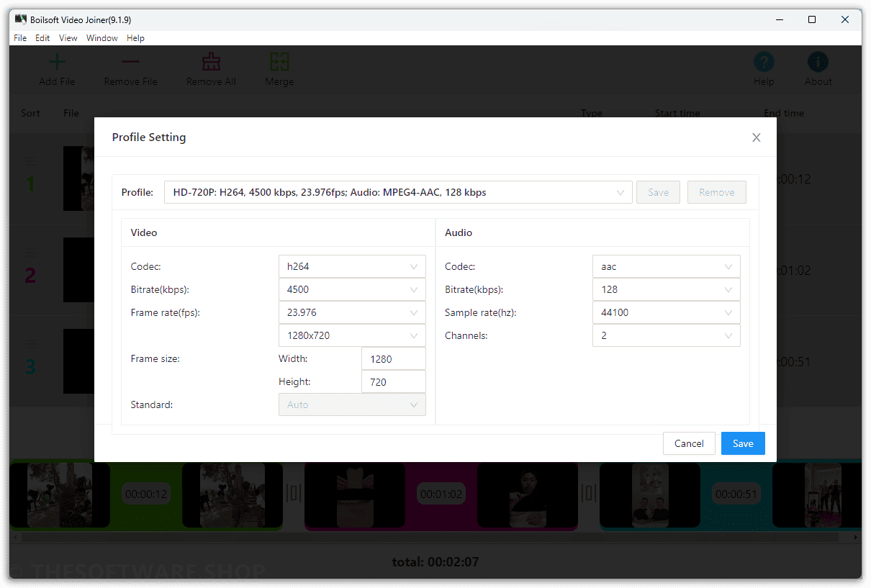Open the File menu

20,38
